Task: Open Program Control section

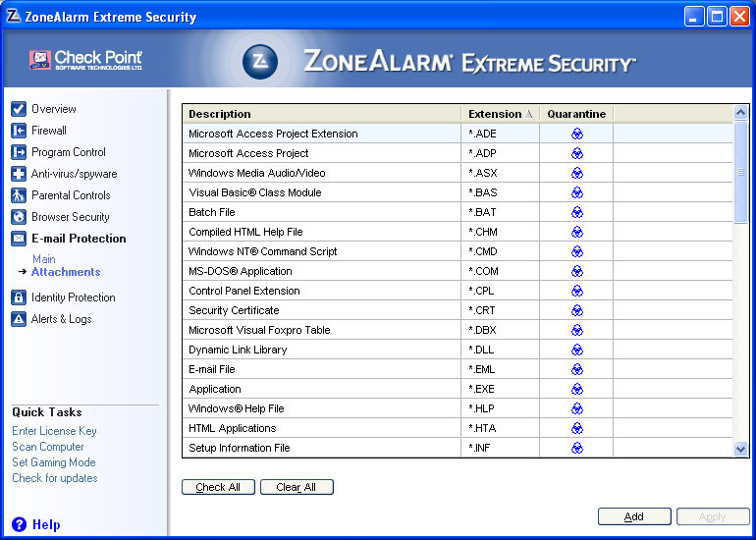Action: (69, 152)
